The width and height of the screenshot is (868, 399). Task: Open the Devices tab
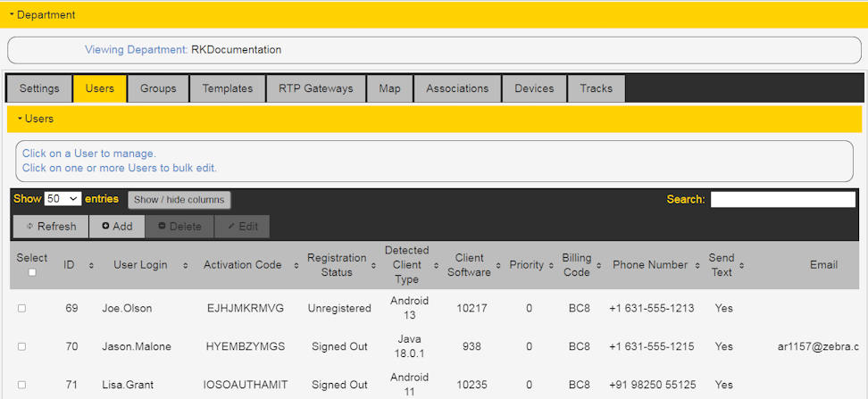click(534, 88)
